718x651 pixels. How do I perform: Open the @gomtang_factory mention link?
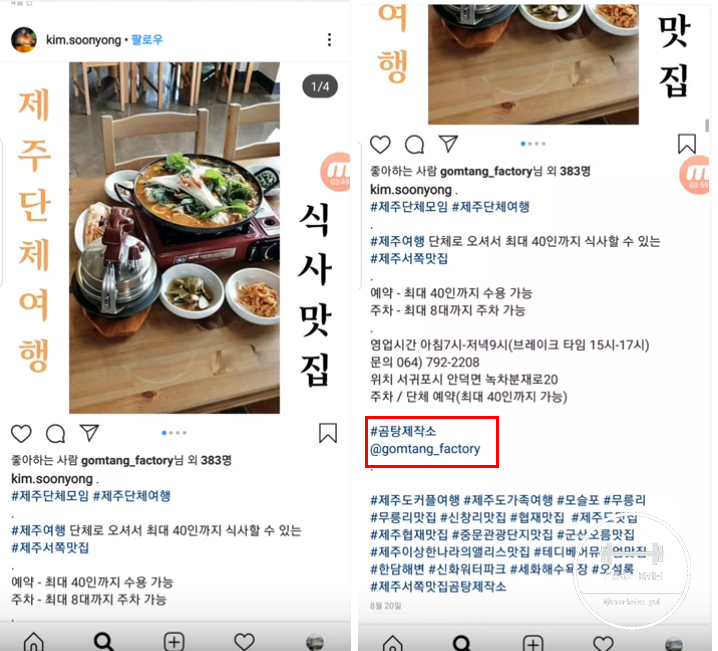[425, 449]
